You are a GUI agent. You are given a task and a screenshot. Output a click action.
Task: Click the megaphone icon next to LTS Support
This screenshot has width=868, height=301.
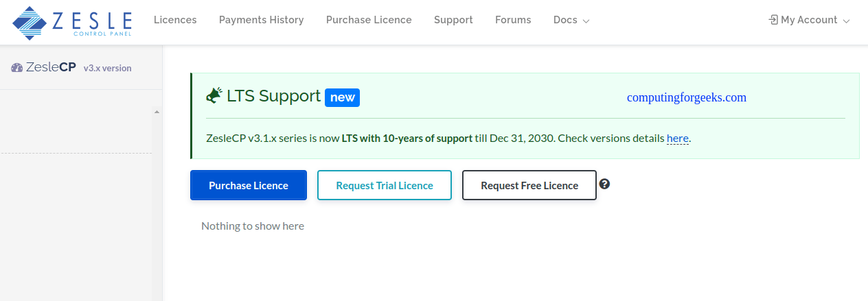coord(214,95)
